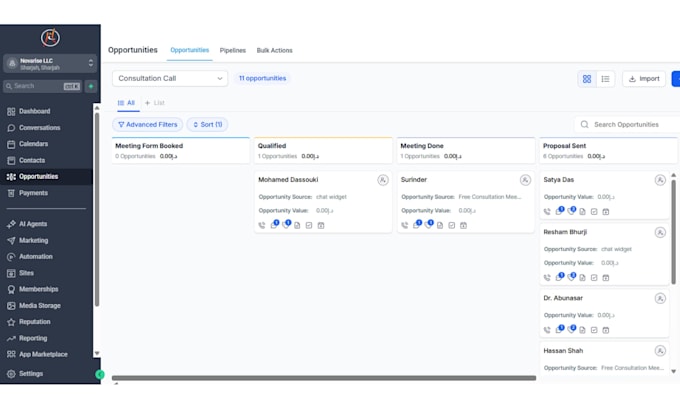This screenshot has width=680, height=409.
Task: Click the Import button
Action: coord(644,79)
